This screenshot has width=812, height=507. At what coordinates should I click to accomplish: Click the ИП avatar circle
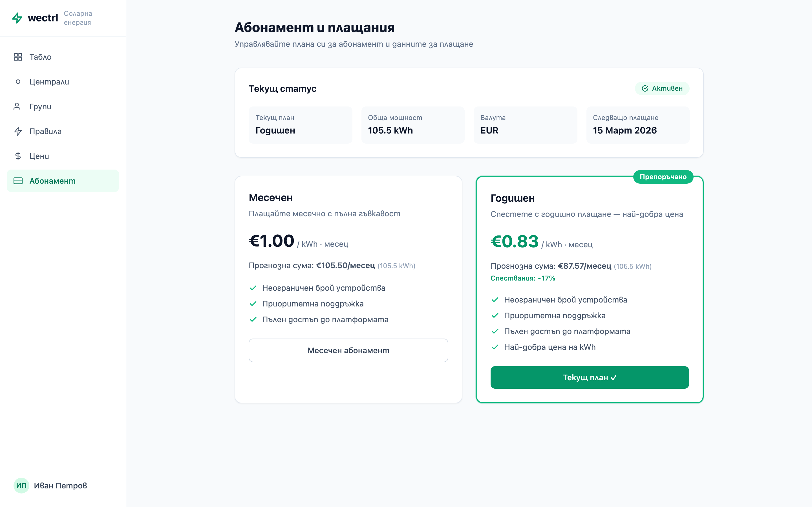pos(21,485)
